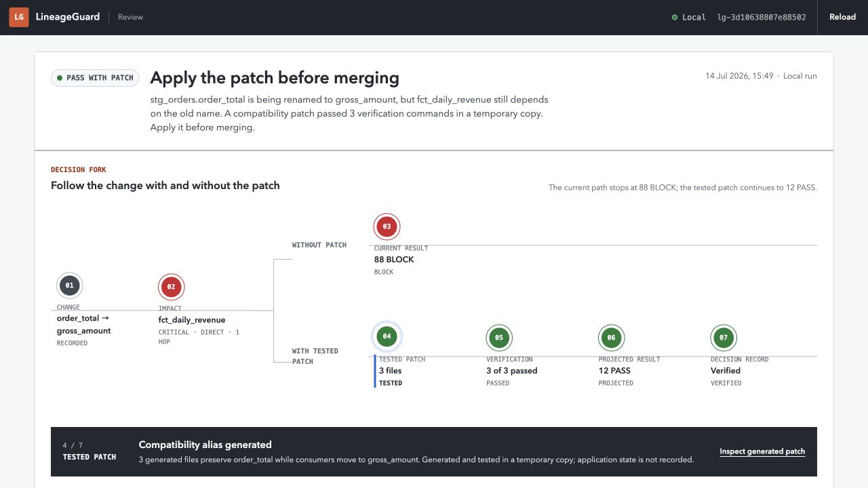Screen dimensions: 868x488
Task: Select step 07 Decision Record node
Action: point(724,338)
